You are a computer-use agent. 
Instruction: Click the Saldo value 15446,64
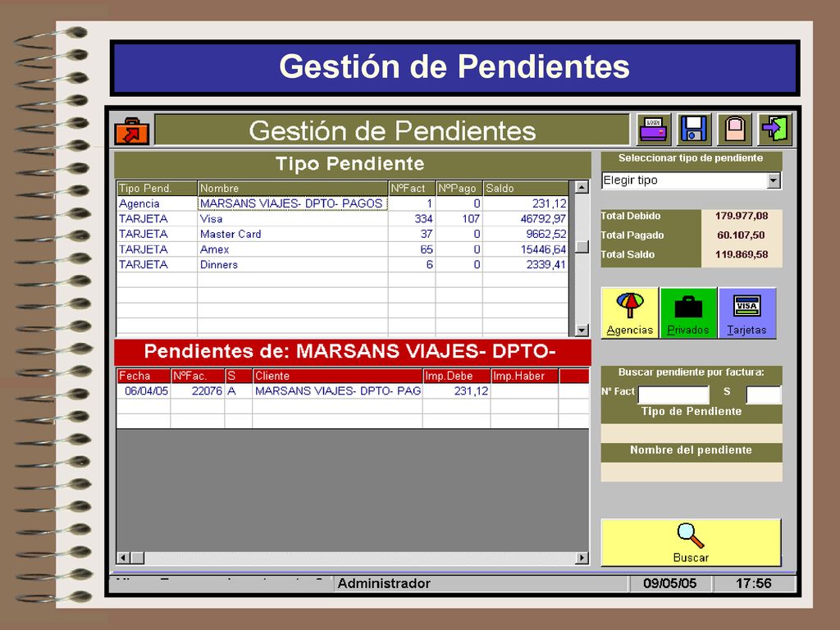pos(543,249)
